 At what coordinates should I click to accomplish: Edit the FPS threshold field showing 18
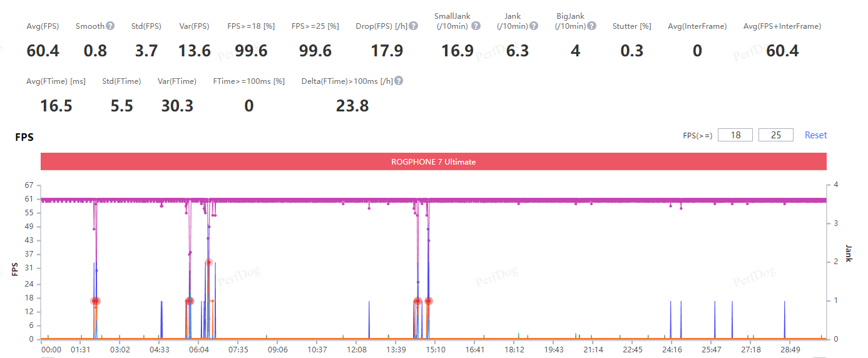coord(735,135)
